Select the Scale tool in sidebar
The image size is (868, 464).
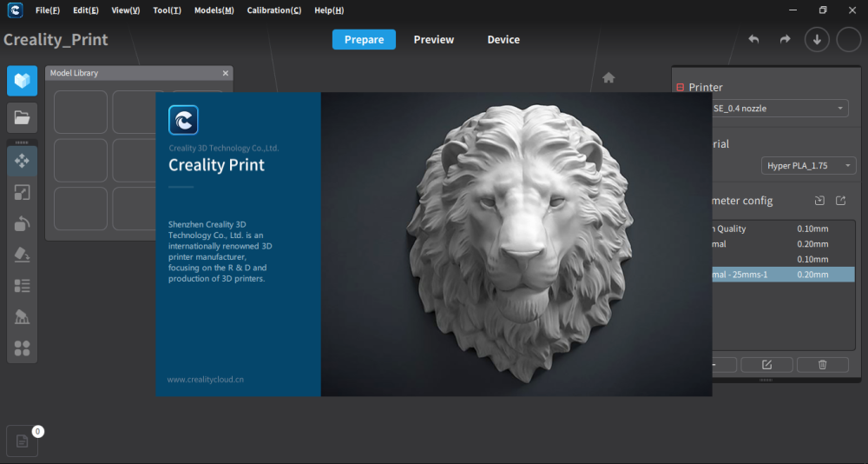coord(23,192)
